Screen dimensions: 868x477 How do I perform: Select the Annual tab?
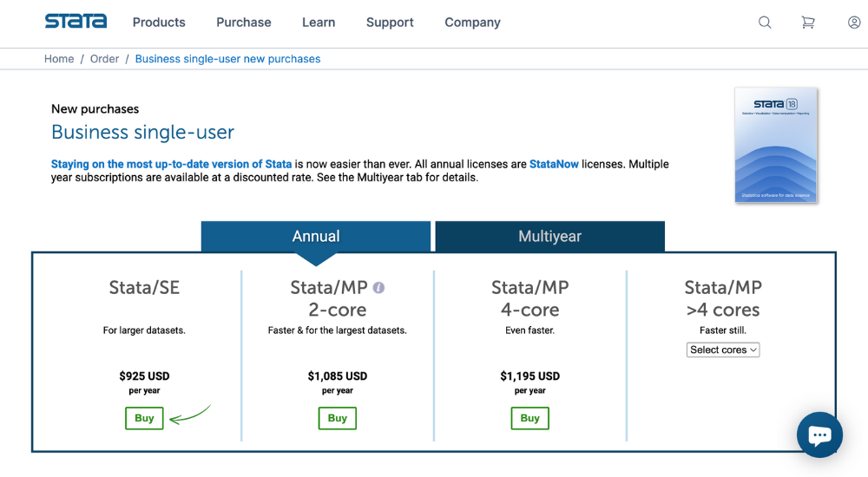pyautogui.click(x=316, y=236)
